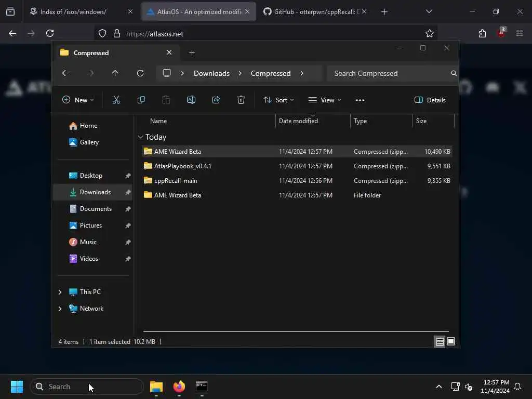Select the AtlasOS browser tab

[198, 11]
